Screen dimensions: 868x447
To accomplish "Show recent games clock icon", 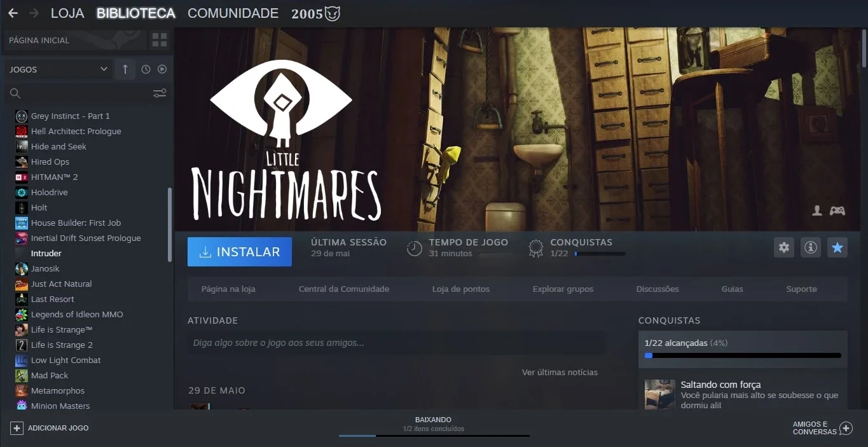I will pyautogui.click(x=146, y=69).
